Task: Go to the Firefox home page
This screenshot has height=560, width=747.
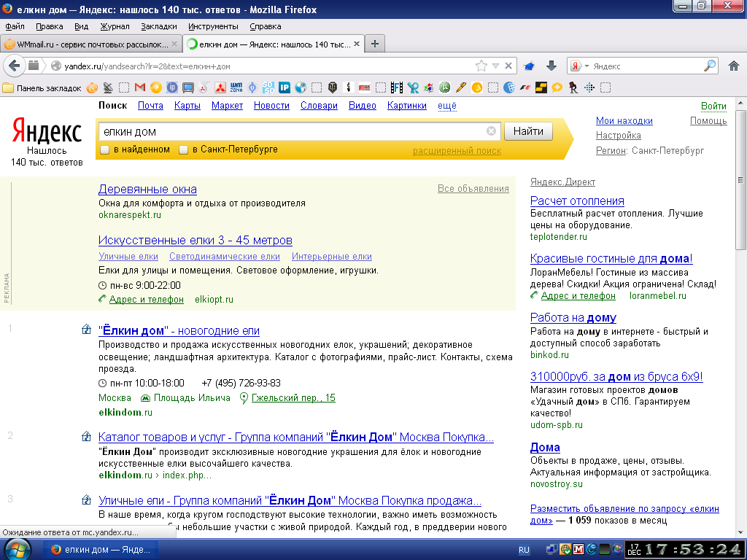Action: [734, 66]
